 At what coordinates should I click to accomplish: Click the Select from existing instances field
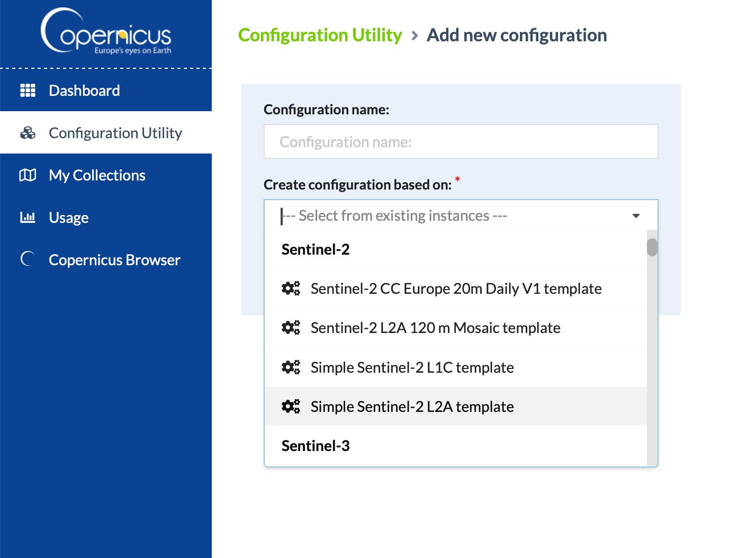click(461, 215)
